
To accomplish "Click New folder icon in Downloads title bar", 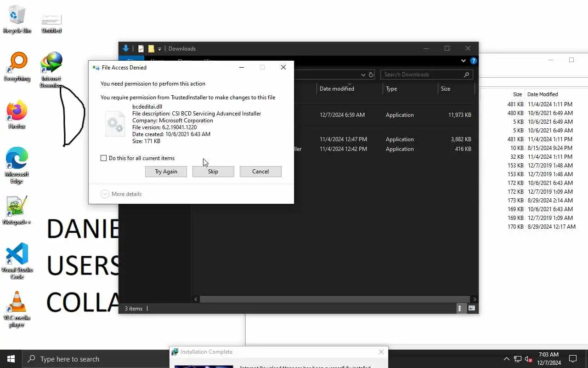I will [151, 49].
